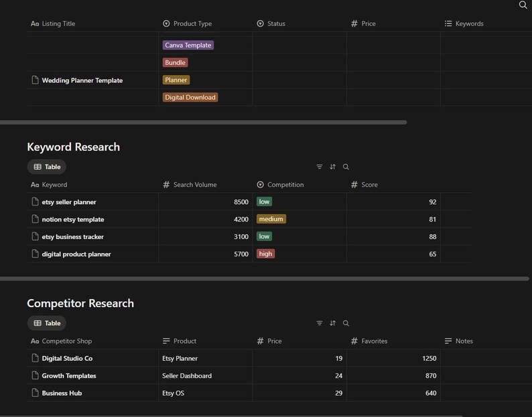
Task: Click page icon beside digital product planner
Action: [x=35, y=254]
